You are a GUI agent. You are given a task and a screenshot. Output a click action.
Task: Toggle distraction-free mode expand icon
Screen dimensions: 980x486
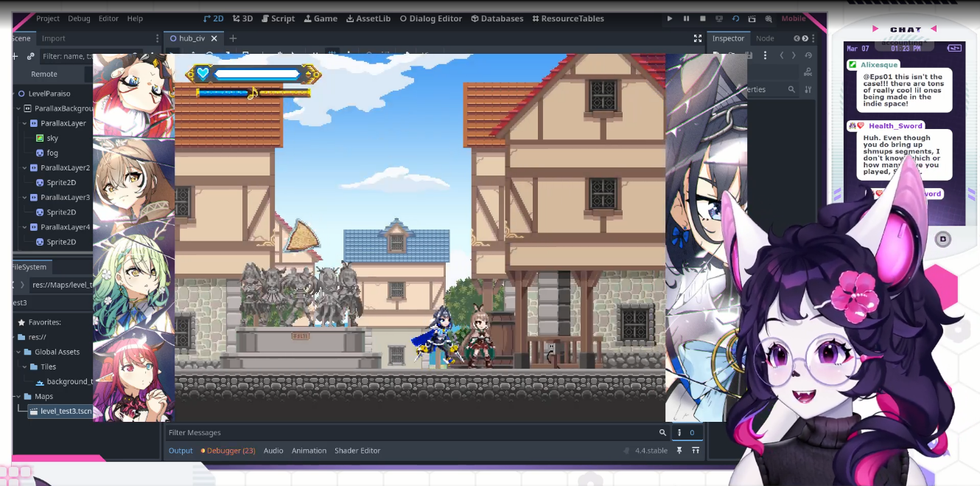697,38
